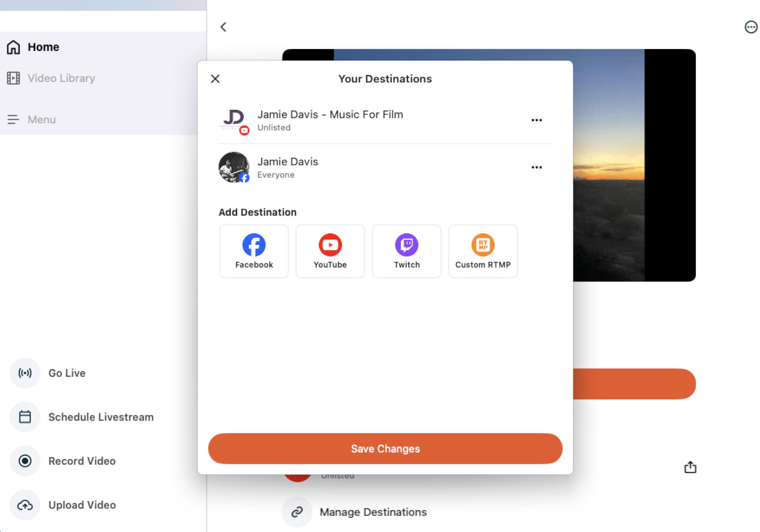Open the more options circle menu
The width and height of the screenshot is (760, 532).
click(x=751, y=27)
